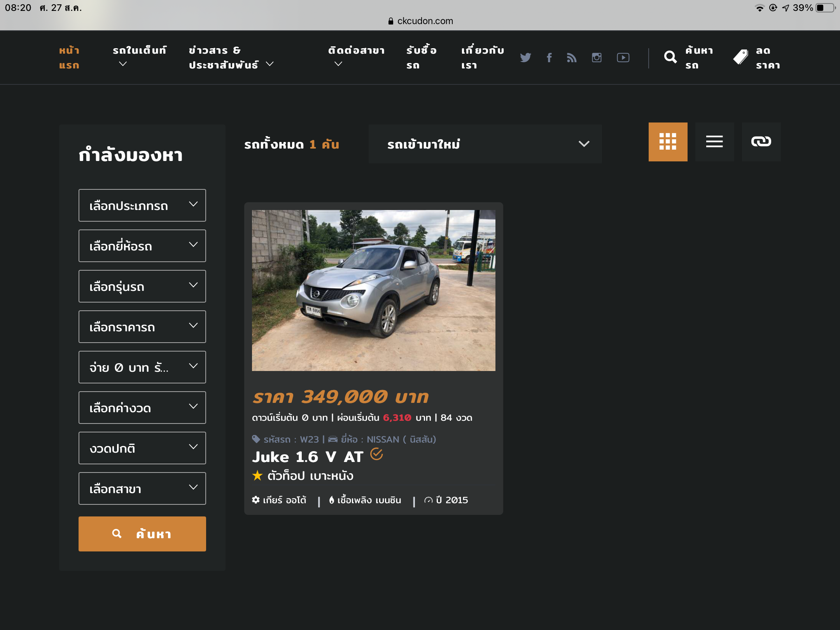This screenshot has width=840, height=630.
Task: Expand the เลือกยี่ห้อรถ brand dropdown
Action: (x=142, y=246)
